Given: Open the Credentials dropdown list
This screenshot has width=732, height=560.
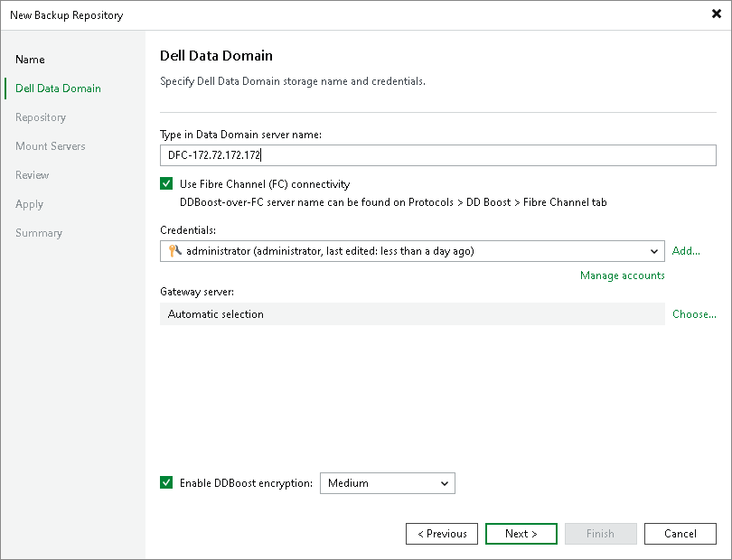Looking at the screenshot, I should click(x=653, y=251).
